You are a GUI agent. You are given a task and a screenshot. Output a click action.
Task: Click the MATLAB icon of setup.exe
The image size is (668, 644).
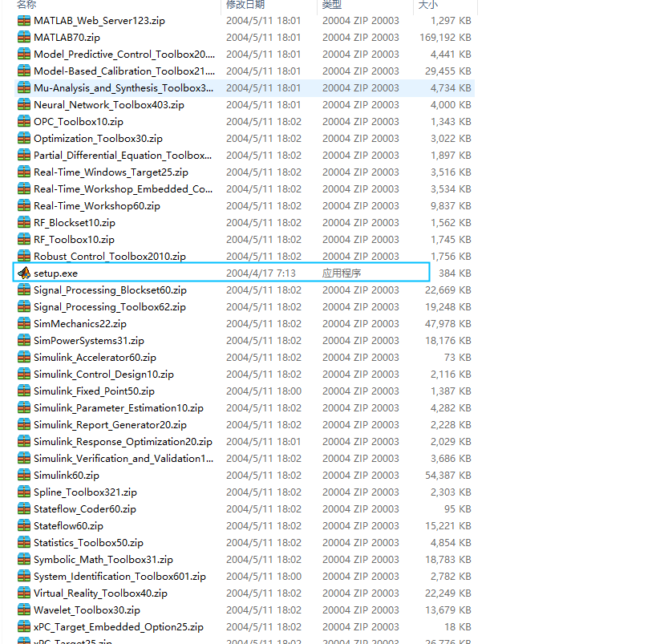coord(24,273)
